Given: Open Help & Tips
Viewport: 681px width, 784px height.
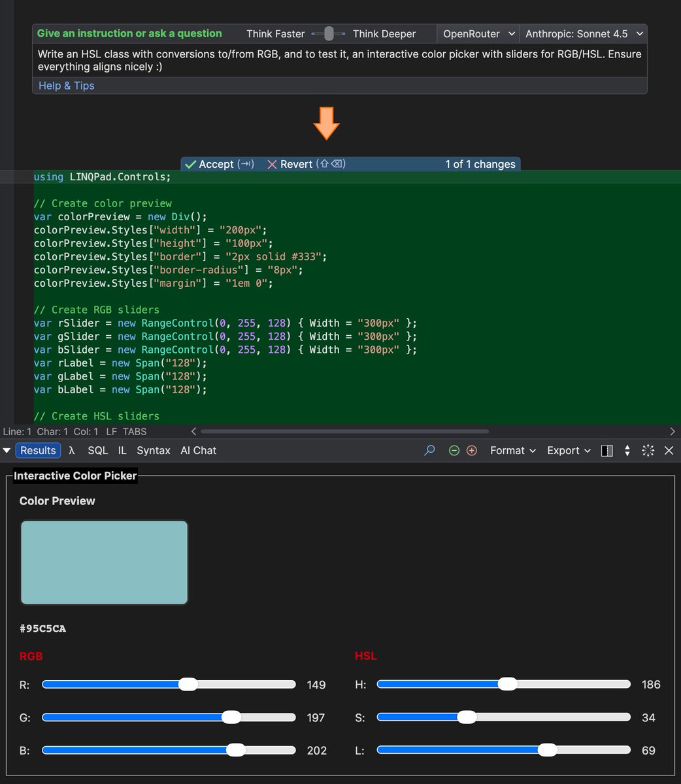Looking at the screenshot, I should point(66,86).
